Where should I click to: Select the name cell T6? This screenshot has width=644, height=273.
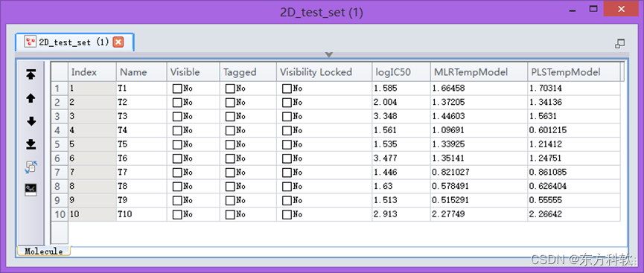141,158
